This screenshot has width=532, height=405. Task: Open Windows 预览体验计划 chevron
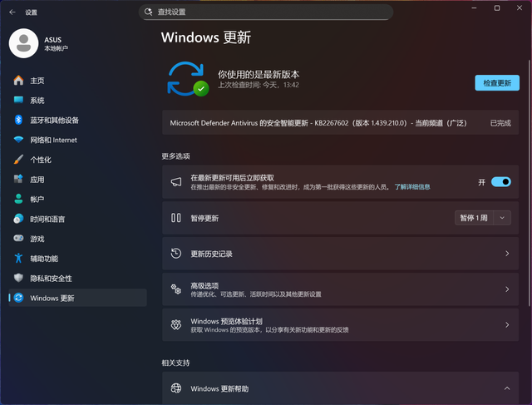tap(507, 325)
